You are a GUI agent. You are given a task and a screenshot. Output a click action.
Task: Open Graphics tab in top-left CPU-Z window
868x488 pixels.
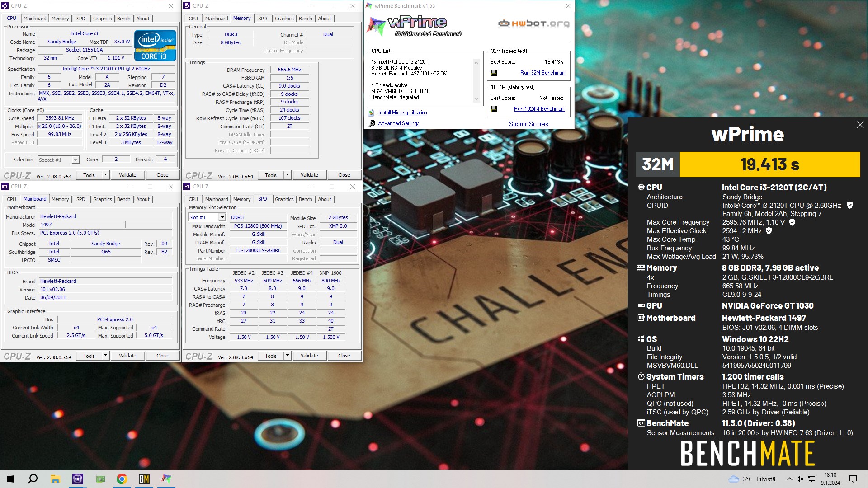tap(102, 19)
